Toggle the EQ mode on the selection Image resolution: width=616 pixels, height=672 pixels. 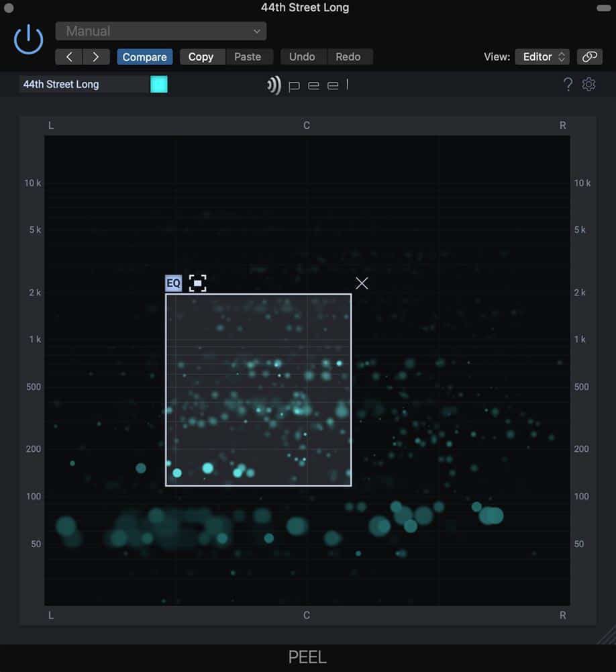pyautogui.click(x=174, y=283)
